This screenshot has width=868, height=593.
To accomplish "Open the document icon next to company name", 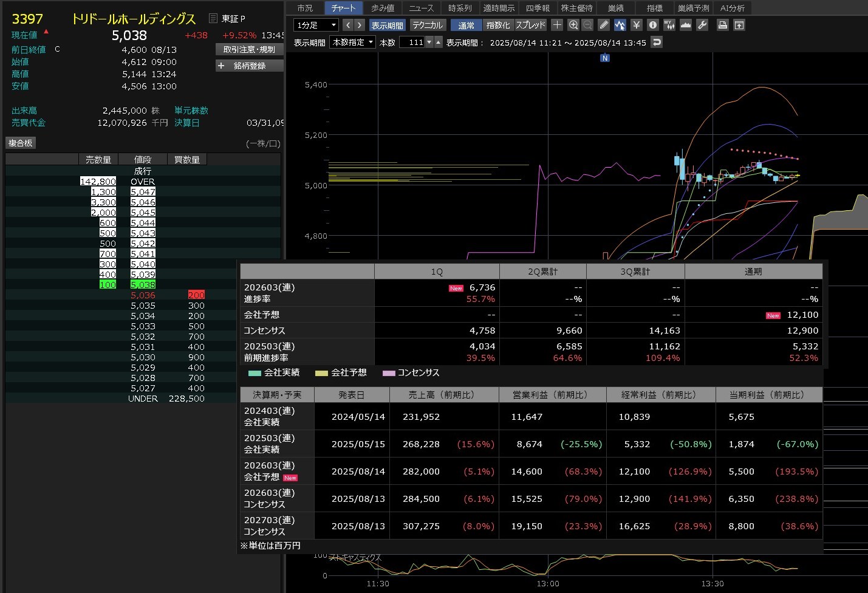I will coord(213,18).
